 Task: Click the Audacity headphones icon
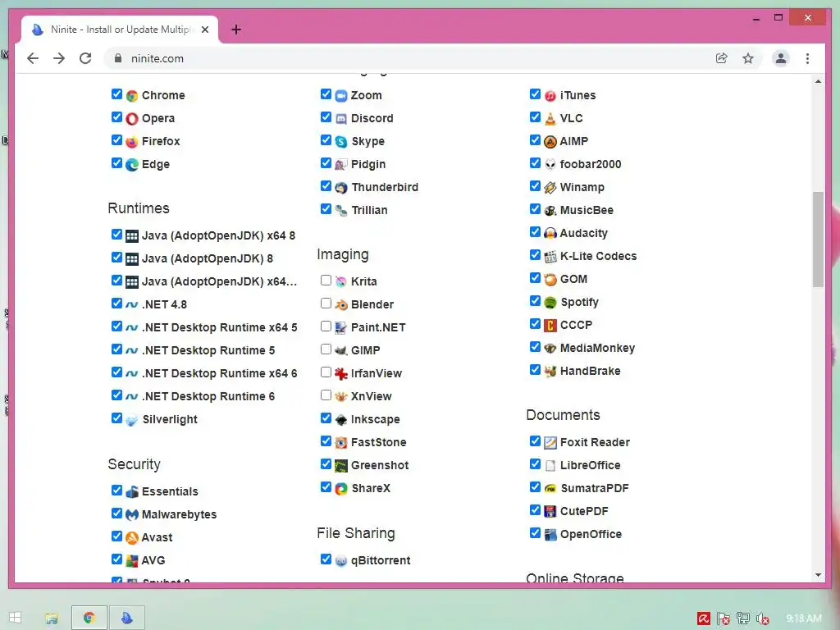tap(550, 233)
